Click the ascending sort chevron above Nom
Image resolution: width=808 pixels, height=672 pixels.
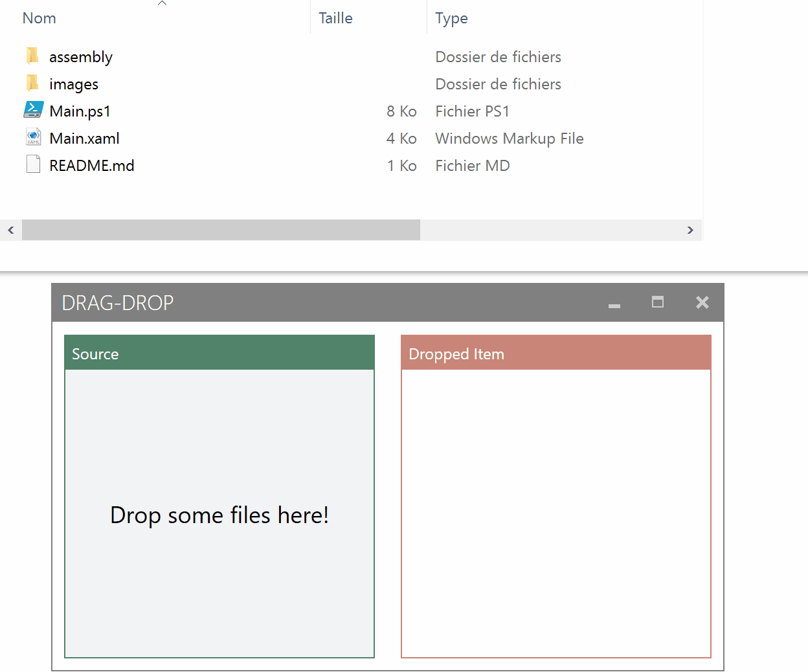[162, 3]
